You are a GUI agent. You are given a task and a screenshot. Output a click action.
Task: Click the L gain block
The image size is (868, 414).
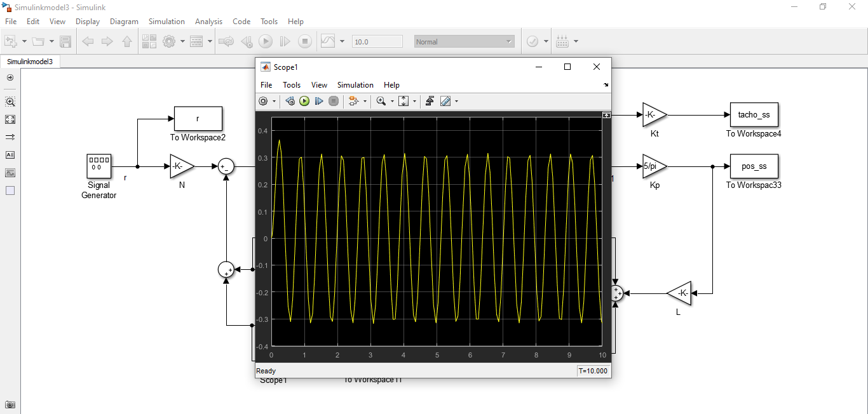679,293
